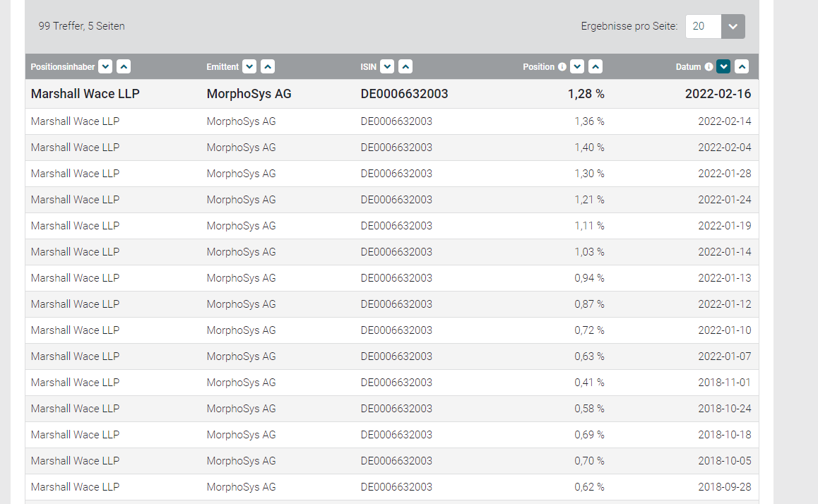818x504 pixels.
Task: Select the 1,36 % position value
Action: (590, 121)
